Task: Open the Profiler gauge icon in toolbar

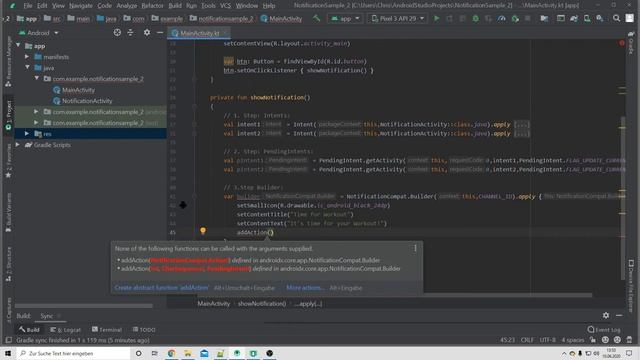Action: [x=502, y=18]
